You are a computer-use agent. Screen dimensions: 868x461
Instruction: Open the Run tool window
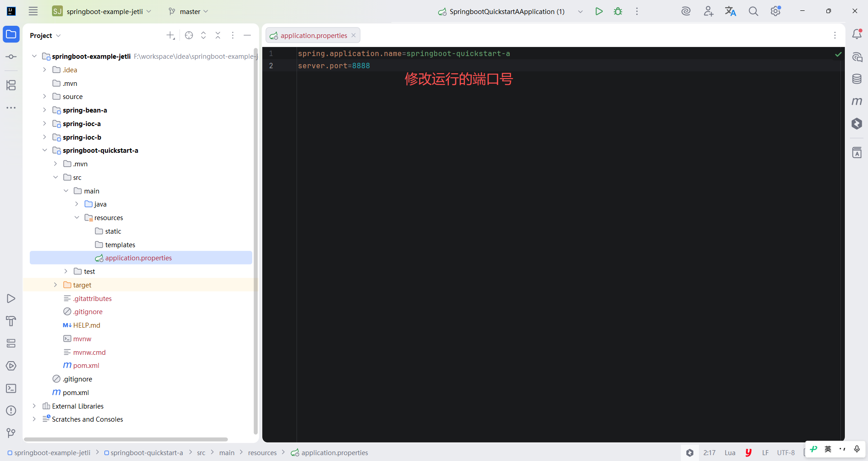coord(11,299)
